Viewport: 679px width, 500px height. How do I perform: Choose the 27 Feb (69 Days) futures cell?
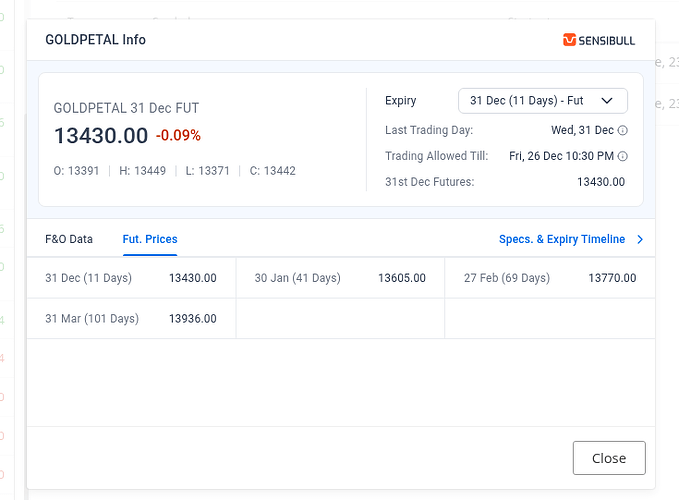coord(549,278)
